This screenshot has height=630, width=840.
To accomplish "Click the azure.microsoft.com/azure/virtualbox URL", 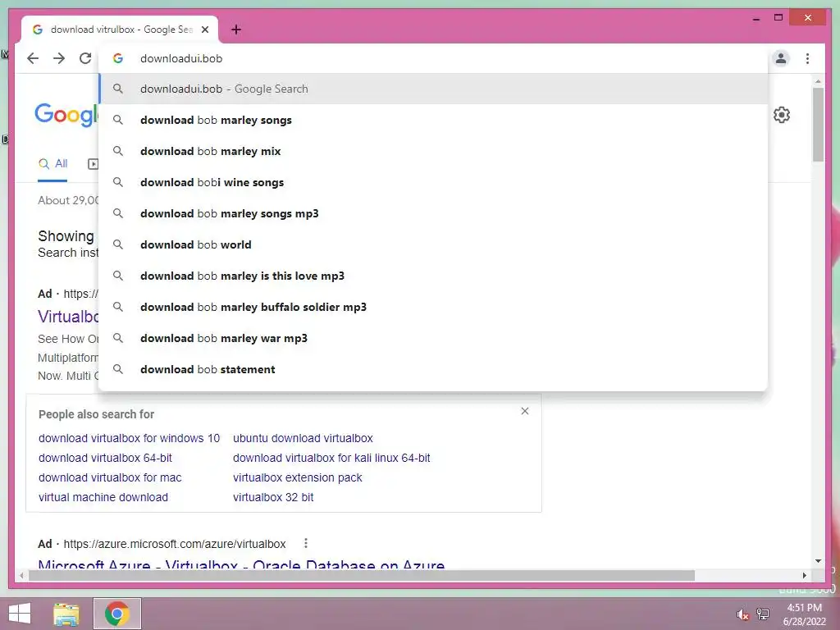I will click(x=175, y=544).
